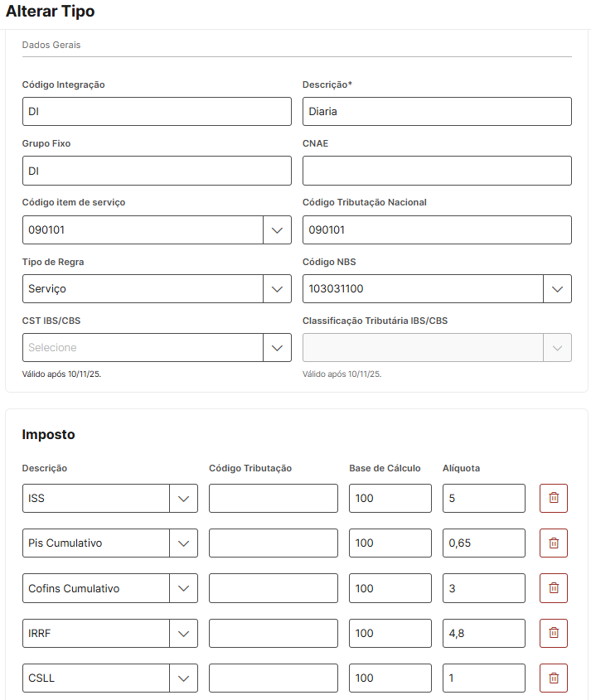The image size is (591, 700).
Task: Open the Tipo de Regra dropdown
Action: pyautogui.click(x=277, y=289)
